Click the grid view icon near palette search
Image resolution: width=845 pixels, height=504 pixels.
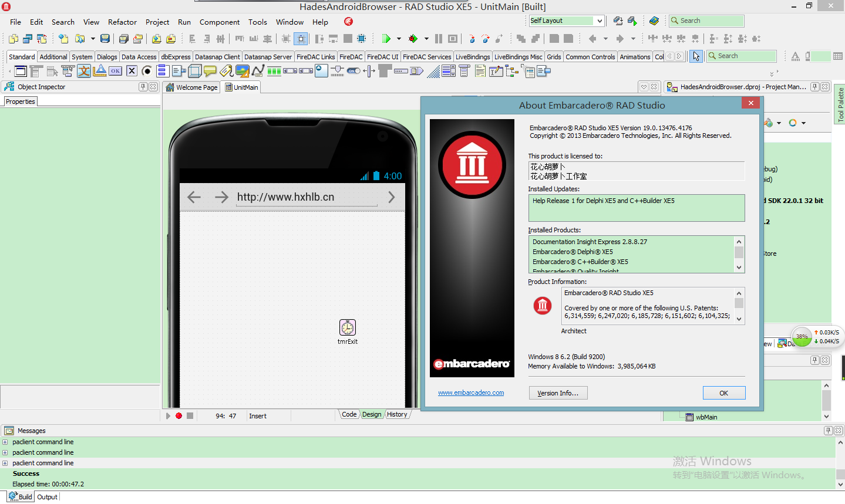pos(837,56)
